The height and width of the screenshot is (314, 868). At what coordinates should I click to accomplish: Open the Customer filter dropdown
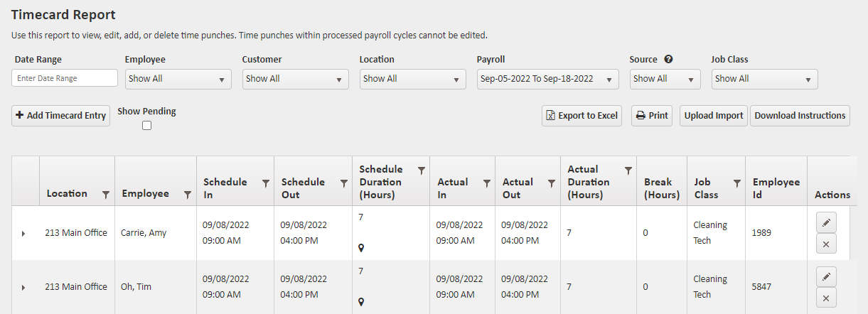[295, 79]
